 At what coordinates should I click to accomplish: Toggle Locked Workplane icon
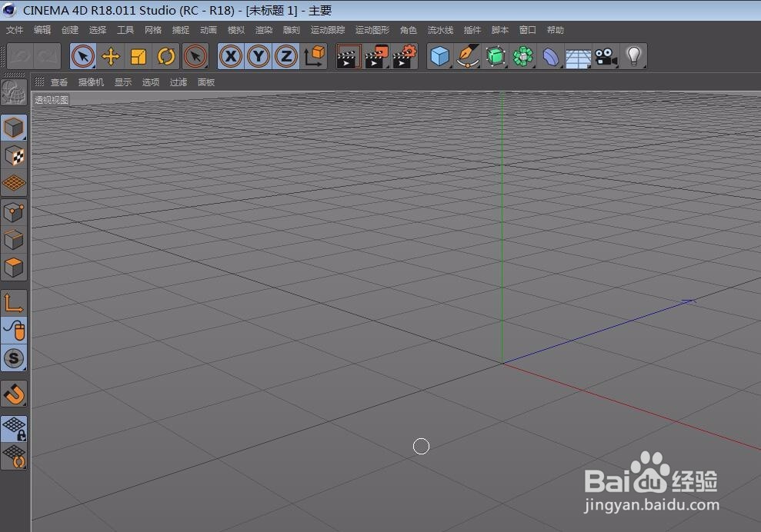pyautogui.click(x=14, y=429)
